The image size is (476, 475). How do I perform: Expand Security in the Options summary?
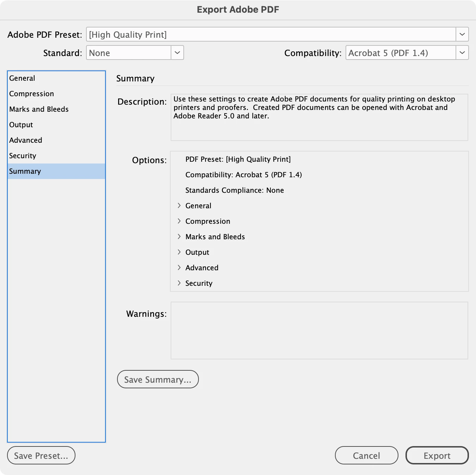pos(179,283)
